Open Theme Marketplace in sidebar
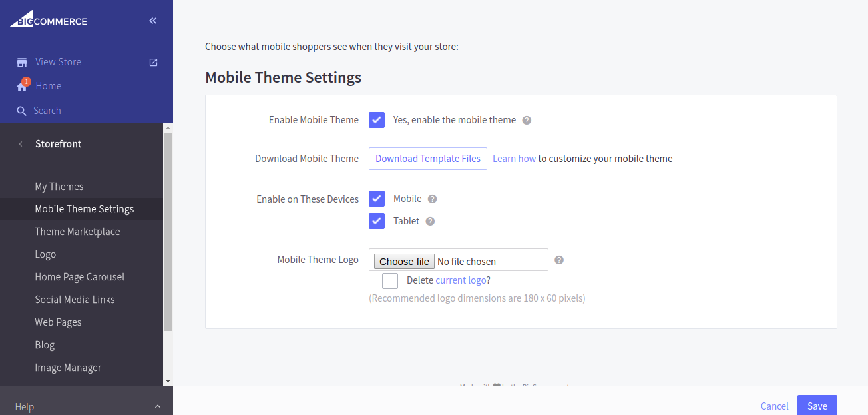This screenshot has width=868, height=415. coord(77,232)
